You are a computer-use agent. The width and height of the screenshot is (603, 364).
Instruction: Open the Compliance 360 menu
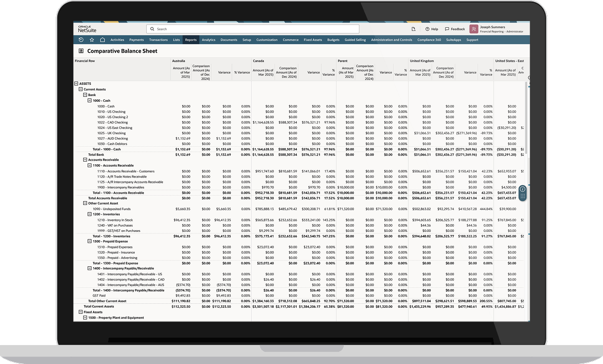(429, 40)
